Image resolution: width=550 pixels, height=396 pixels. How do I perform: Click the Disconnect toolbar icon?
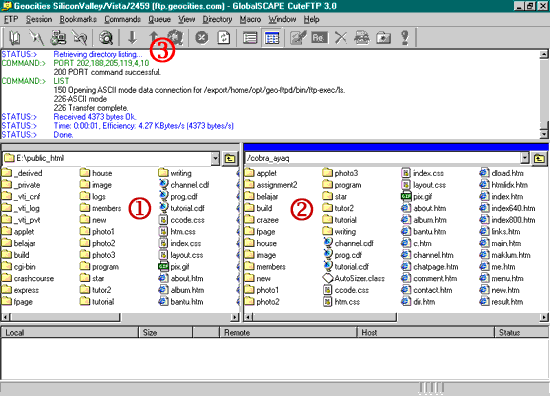[79, 38]
